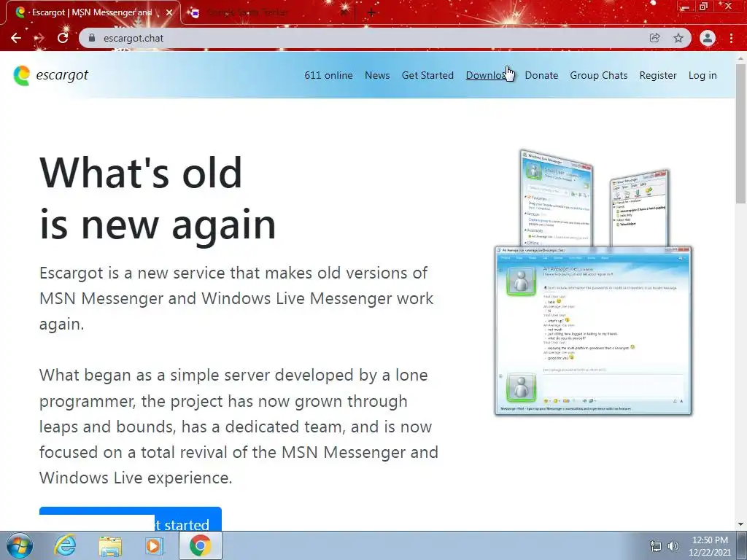Go to the Log in page
This screenshot has height=560, width=747.
coord(703,75)
